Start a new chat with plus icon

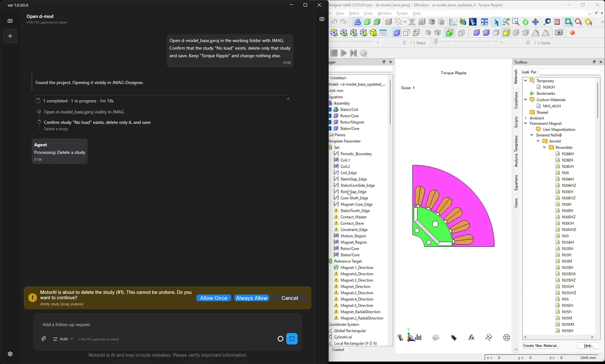[x=10, y=36]
